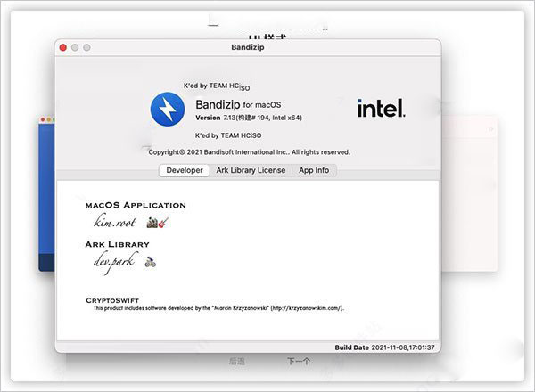Image resolution: width=535 pixels, height=392 pixels.
Task: Click the Build Date 2021-11-08 text
Action: coord(384,347)
